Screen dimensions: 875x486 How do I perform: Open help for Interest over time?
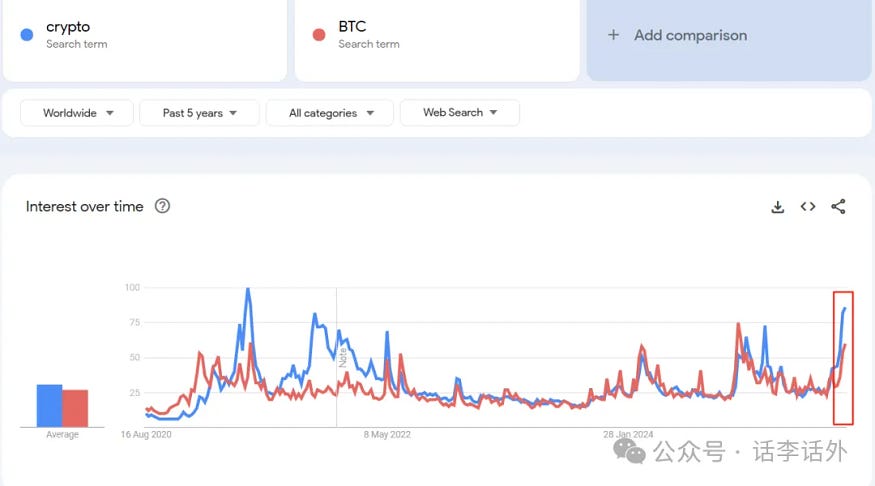click(x=162, y=206)
